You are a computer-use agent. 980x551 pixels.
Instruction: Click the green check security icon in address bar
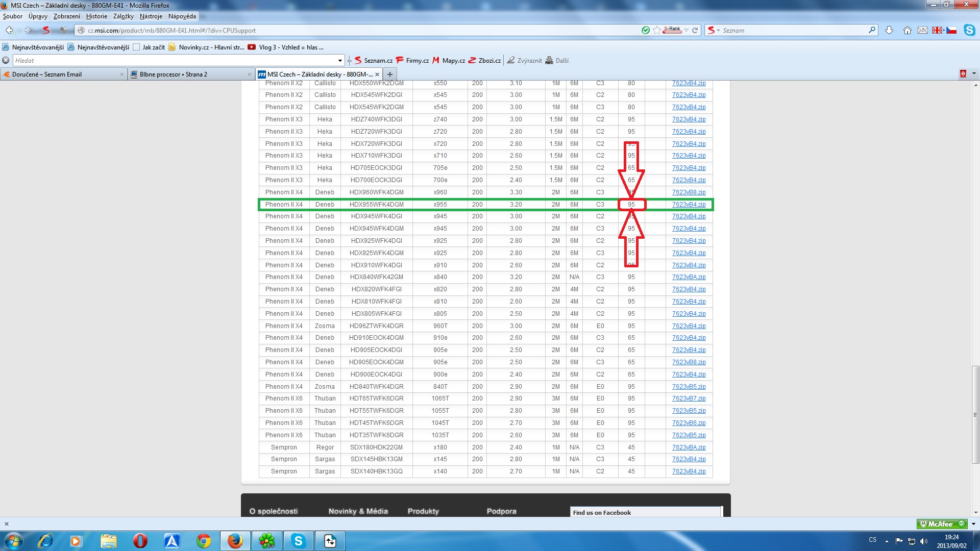pos(646,30)
